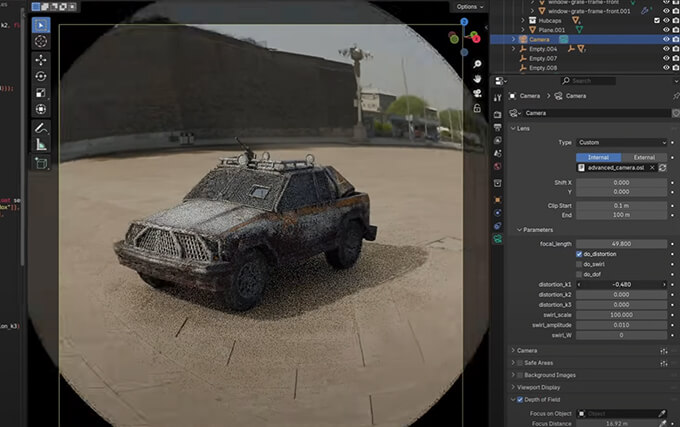
Task: Open the Scene properties tab
Action: 497,153
